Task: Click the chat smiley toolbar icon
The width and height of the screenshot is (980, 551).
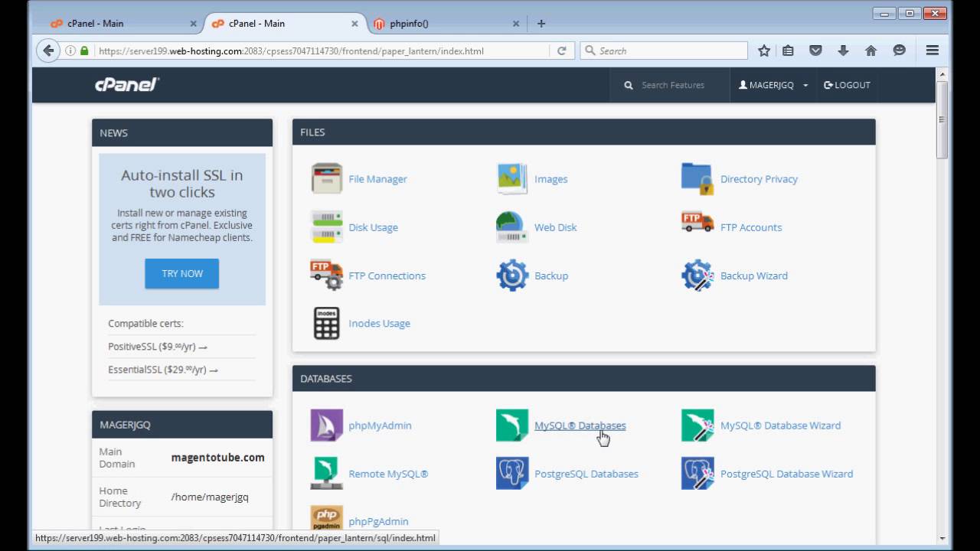Action: (x=900, y=51)
